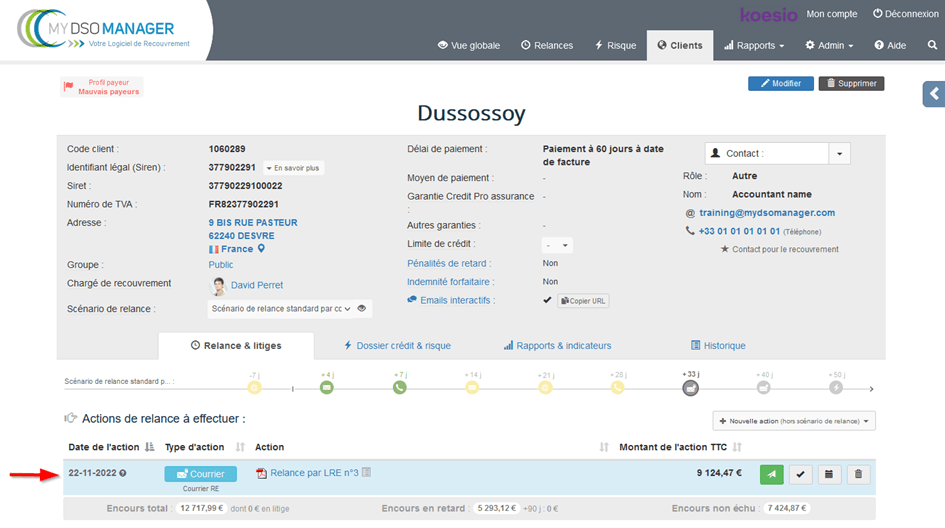Click the search magnifier in the top navigation
The height and width of the screenshot is (528, 945).
pyautogui.click(x=932, y=45)
